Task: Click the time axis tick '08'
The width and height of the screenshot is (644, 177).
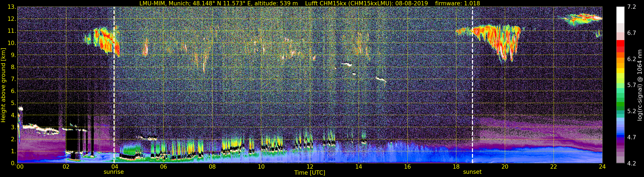Action: click(212, 166)
